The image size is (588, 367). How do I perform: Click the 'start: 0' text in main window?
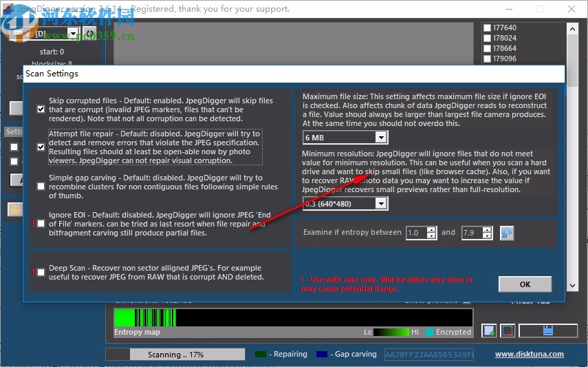click(x=52, y=52)
